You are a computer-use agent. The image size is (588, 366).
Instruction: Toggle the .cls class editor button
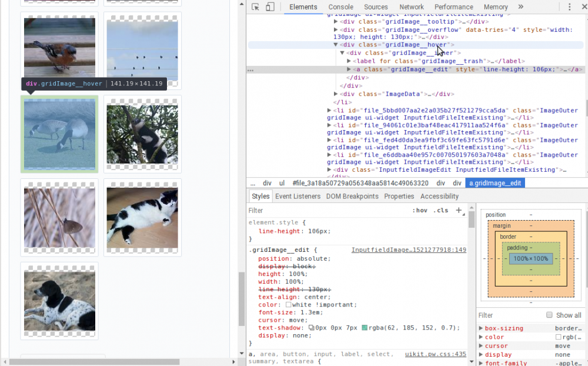(440, 210)
